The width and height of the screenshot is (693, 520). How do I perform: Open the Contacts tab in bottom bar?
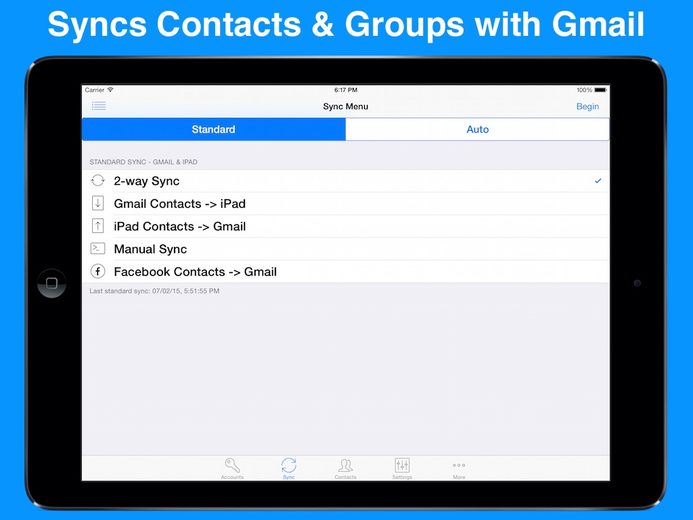(345, 468)
